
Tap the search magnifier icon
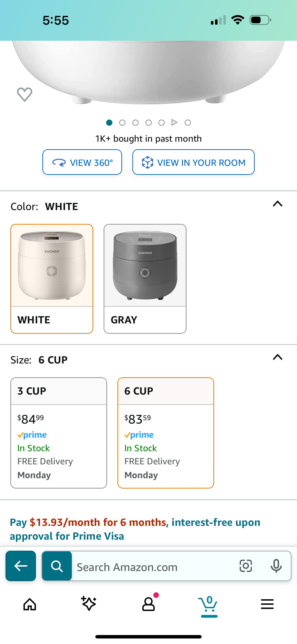coord(57,565)
